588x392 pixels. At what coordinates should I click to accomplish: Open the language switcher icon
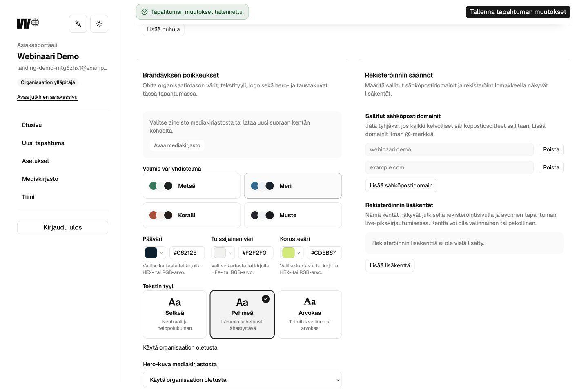78,24
